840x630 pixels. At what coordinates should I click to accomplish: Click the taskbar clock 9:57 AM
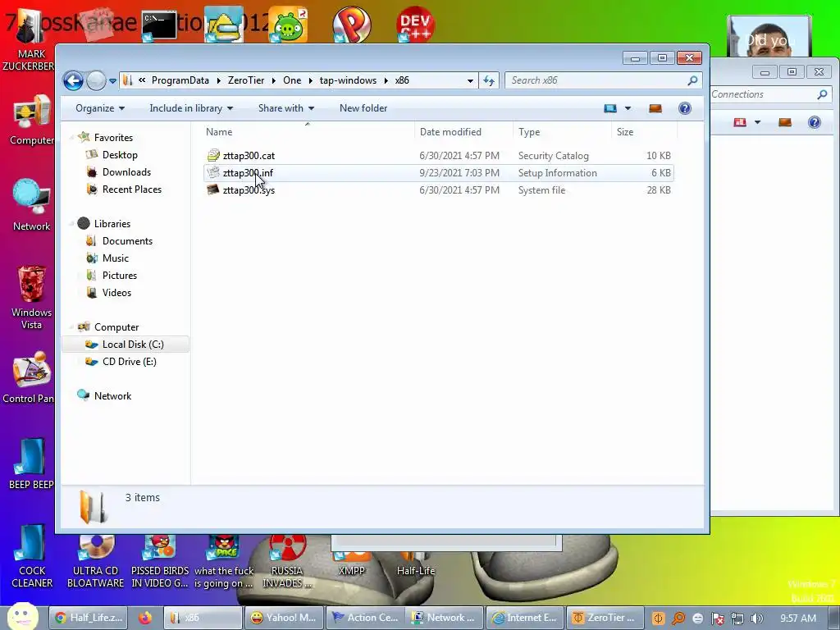(798, 619)
